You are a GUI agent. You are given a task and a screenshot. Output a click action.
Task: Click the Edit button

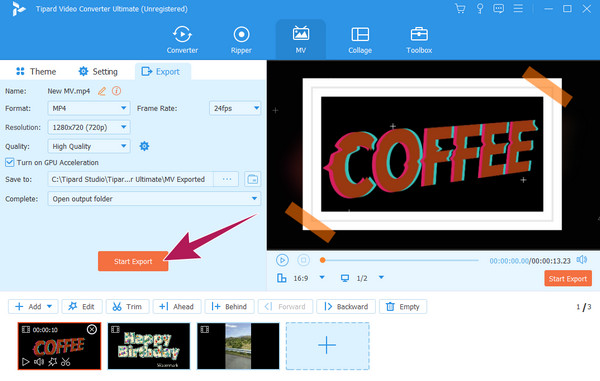click(x=82, y=306)
